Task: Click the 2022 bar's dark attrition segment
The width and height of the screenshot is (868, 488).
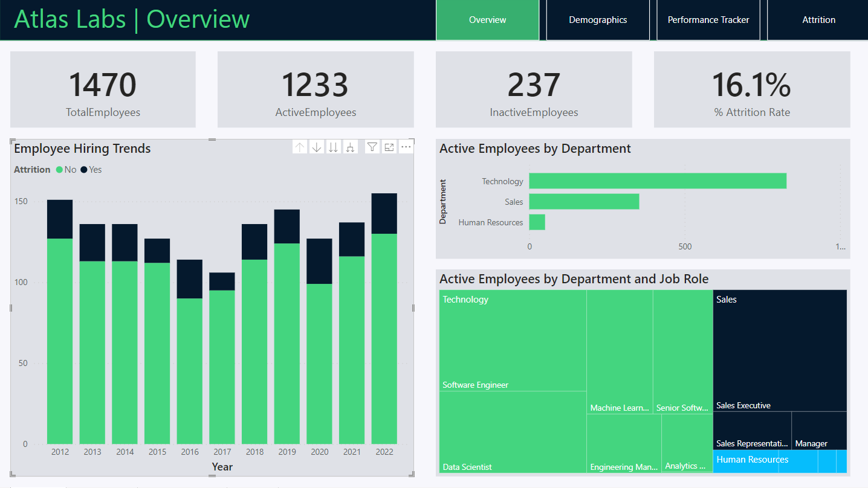Action: 384,213
